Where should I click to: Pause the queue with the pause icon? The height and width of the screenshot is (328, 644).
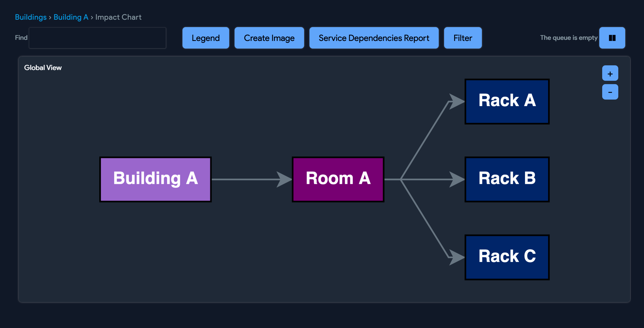pos(612,38)
